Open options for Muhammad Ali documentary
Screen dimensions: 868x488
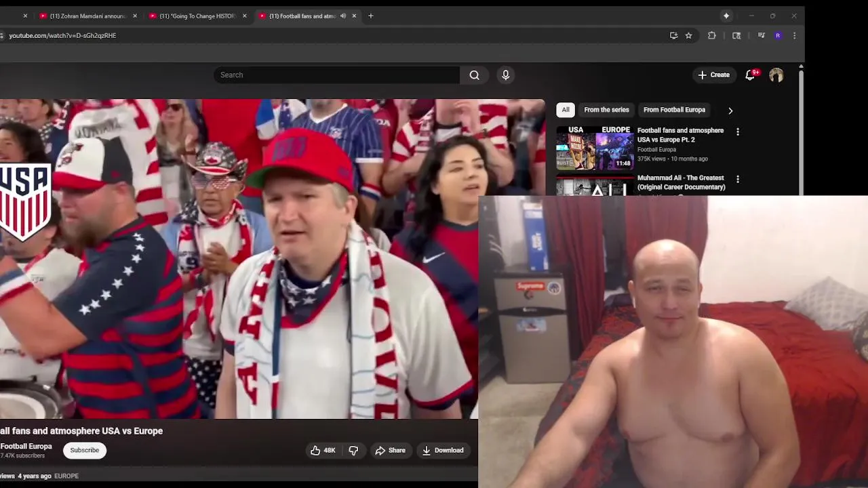coord(738,179)
